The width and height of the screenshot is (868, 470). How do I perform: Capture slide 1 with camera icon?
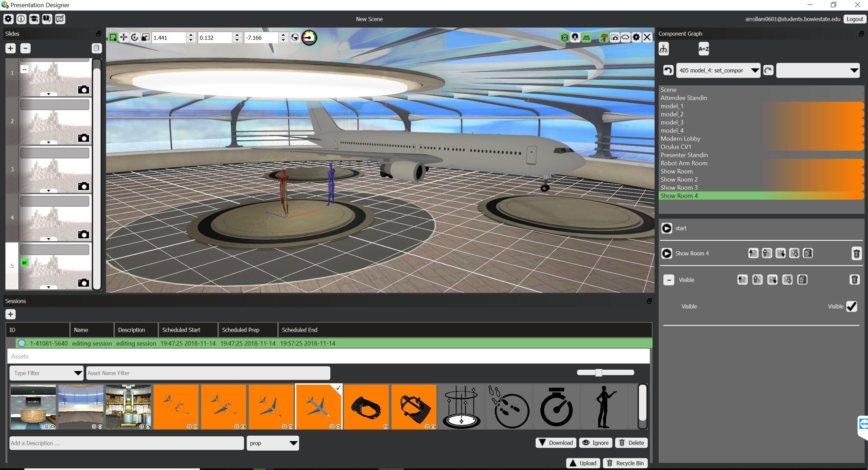pyautogui.click(x=83, y=90)
